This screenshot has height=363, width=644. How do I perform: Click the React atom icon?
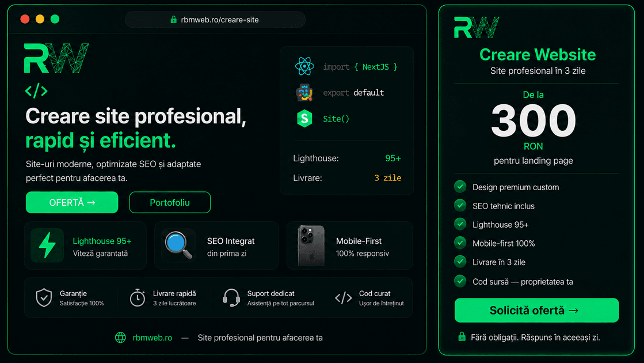pos(304,66)
